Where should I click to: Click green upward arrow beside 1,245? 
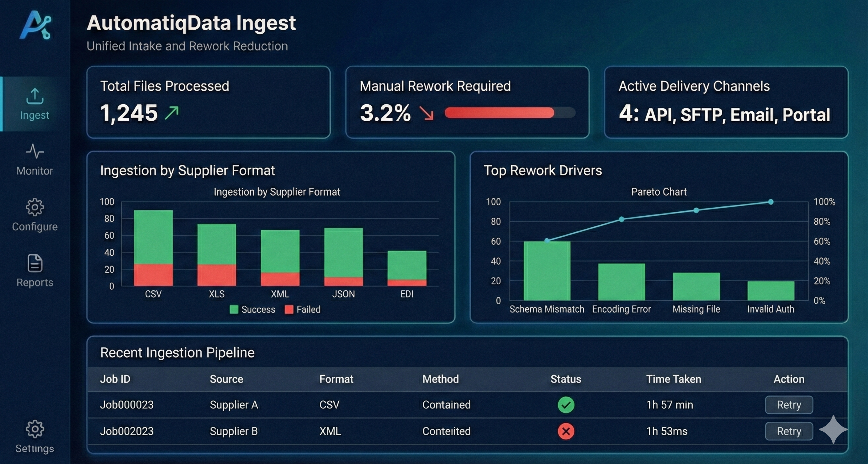(172, 113)
